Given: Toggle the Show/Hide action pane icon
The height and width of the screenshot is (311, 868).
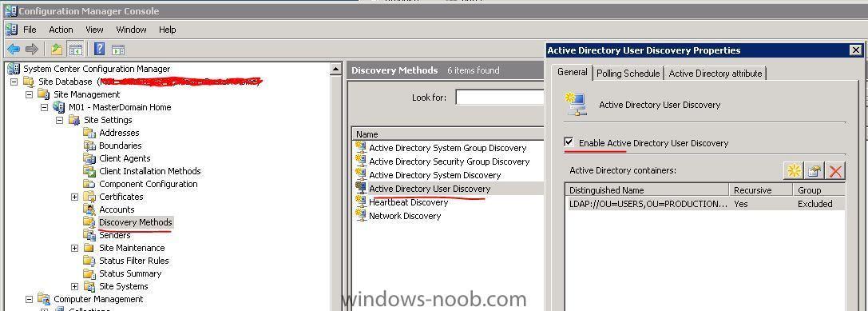Looking at the screenshot, I should [x=118, y=50].
